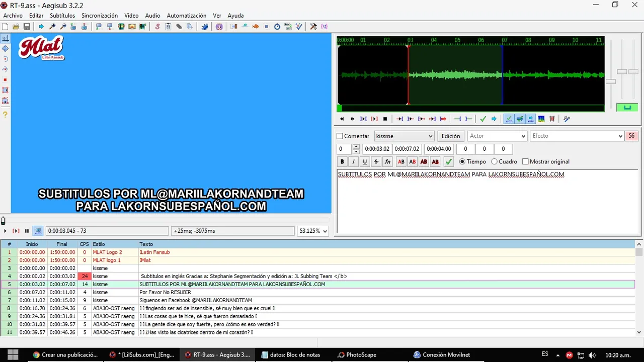The height and width of the screenshot is (362, 644).
Task: Open the visual typesetting help icon
Action: [5, 115]
